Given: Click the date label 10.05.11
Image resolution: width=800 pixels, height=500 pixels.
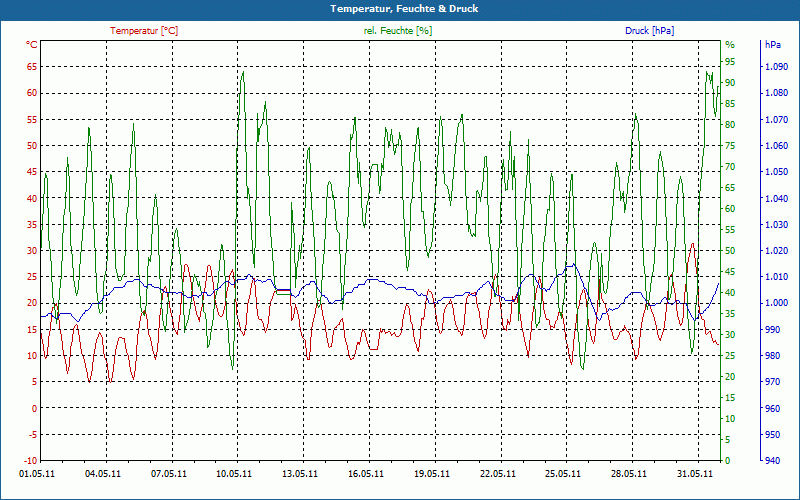Looking at the screenshot, I should tap(234, 473).
